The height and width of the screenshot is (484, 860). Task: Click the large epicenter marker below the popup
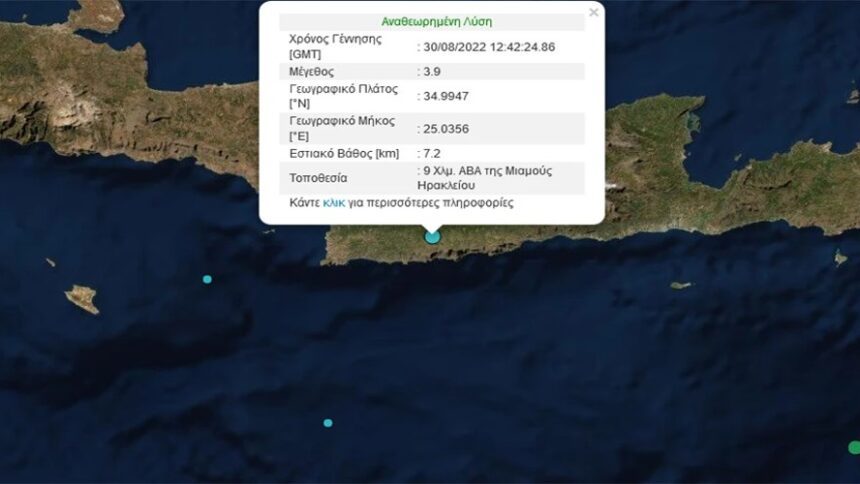[x=432, y=236]
